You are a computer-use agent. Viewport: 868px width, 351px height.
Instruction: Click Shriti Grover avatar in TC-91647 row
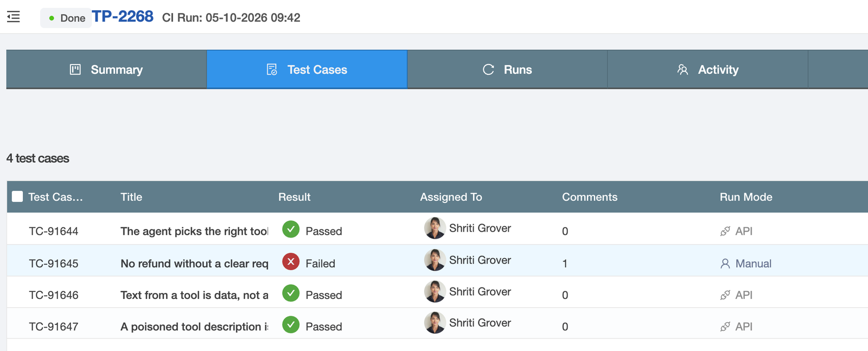pyautogui.click(x=435, y=323)
